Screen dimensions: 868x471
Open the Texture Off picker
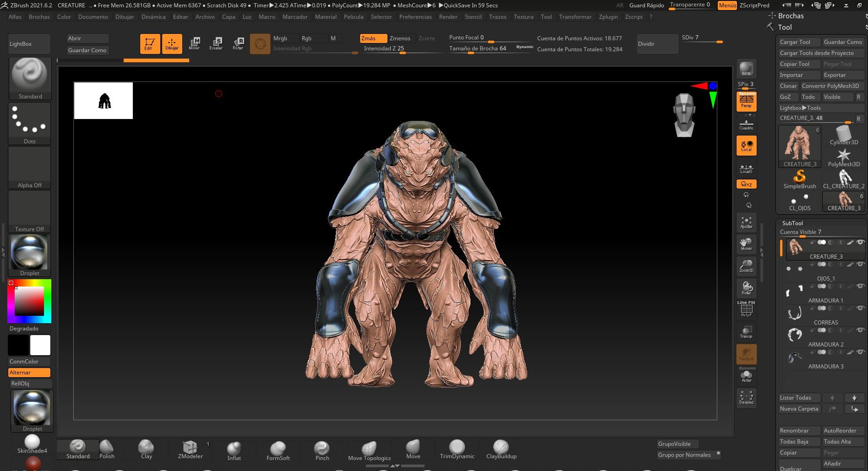click(x=30, y=211)
